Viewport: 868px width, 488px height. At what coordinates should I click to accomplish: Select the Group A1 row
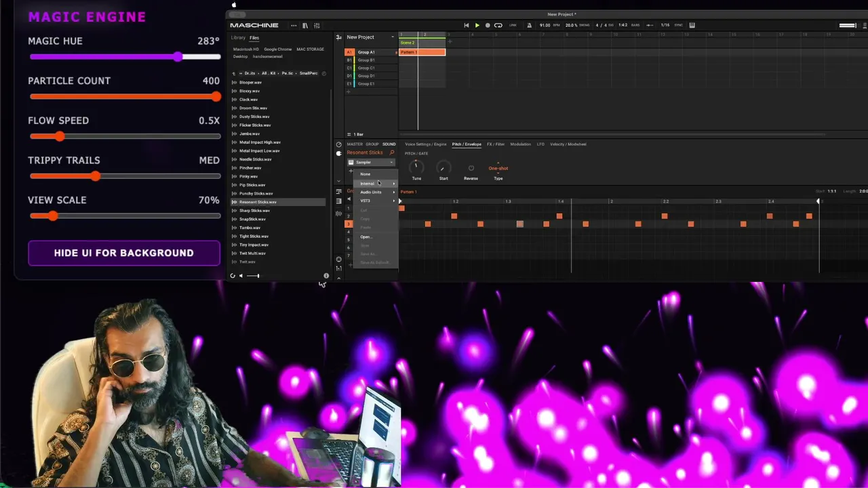click(x=370, y=52)
